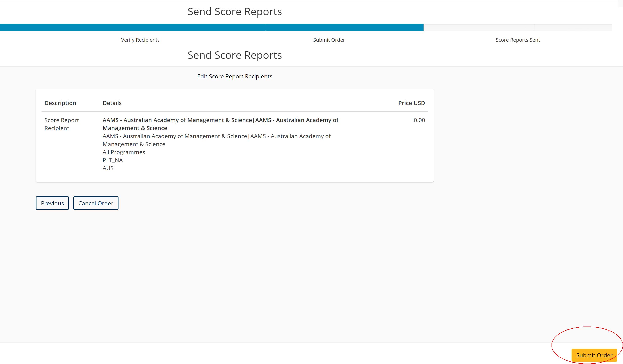Open Edit Score Report Recipients link
The width and height of the screenshot is (623, 364).
[x=234, y=76]
